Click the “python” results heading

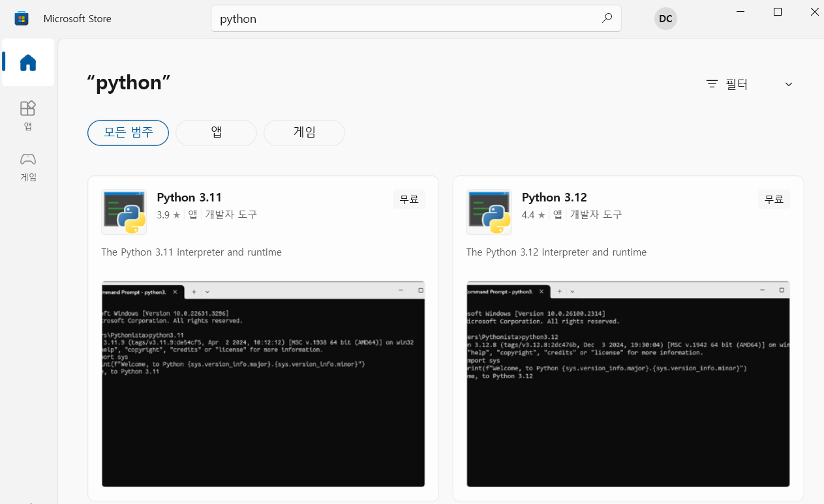point(129,83)
